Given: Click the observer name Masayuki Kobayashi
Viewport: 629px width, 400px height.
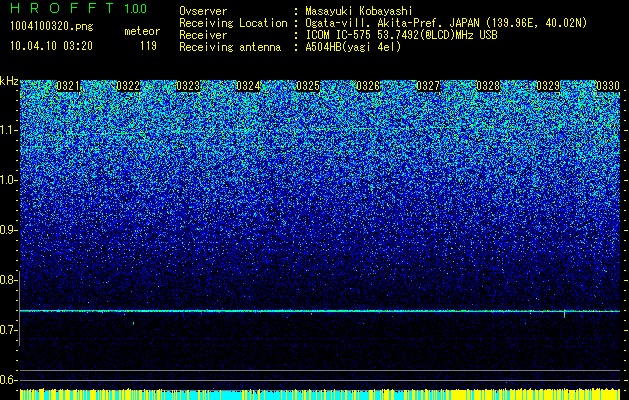Looking at the screenshot, I should coord(359,12).
